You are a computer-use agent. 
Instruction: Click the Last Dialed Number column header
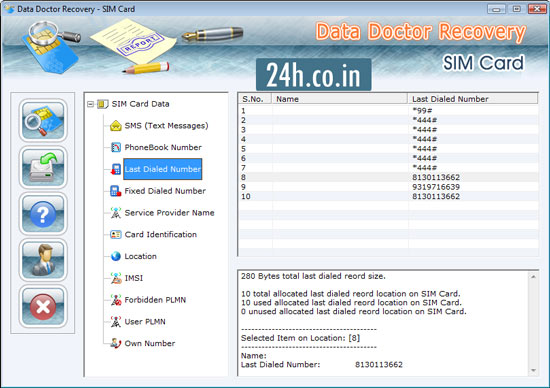pyautogui.click(x=472, y=99)
